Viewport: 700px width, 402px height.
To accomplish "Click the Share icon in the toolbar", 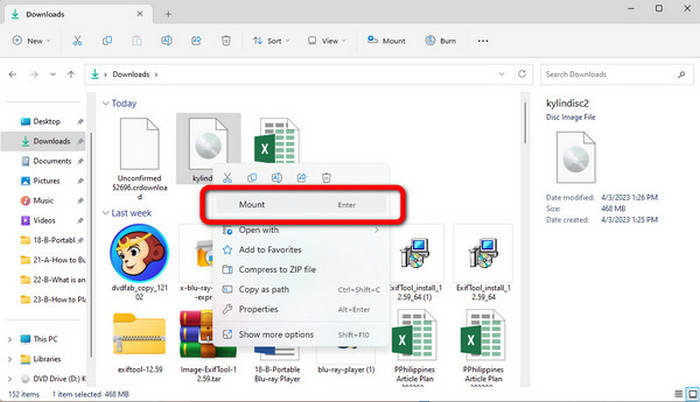I will click(x=196, y=41).
